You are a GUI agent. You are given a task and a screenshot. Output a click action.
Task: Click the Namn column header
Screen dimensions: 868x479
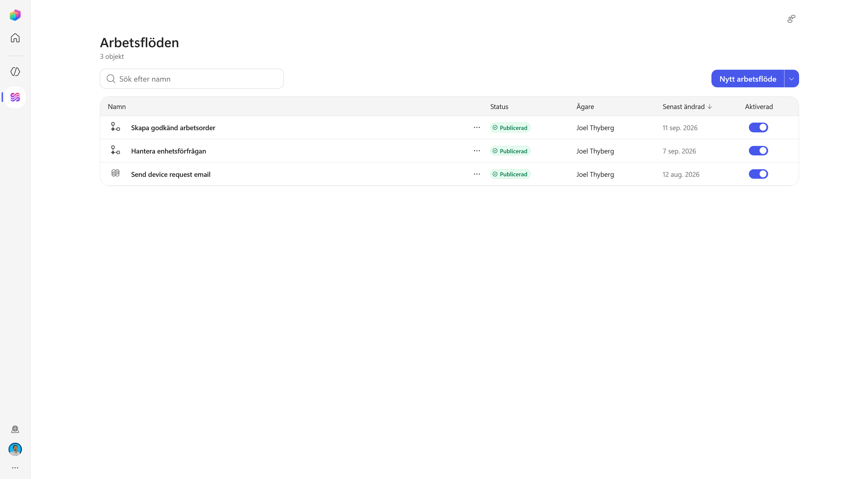point(117,106)
